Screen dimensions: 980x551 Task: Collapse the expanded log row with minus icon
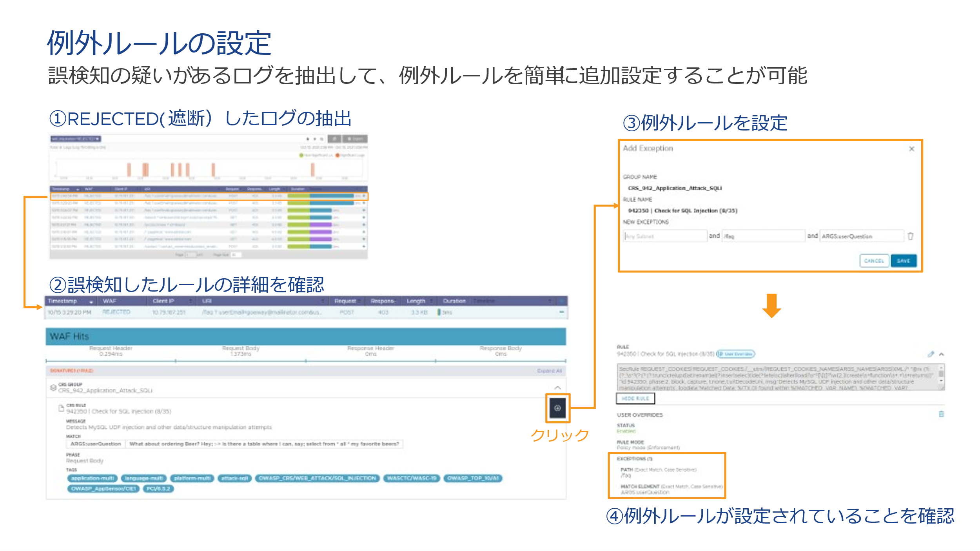click(561, 312)
